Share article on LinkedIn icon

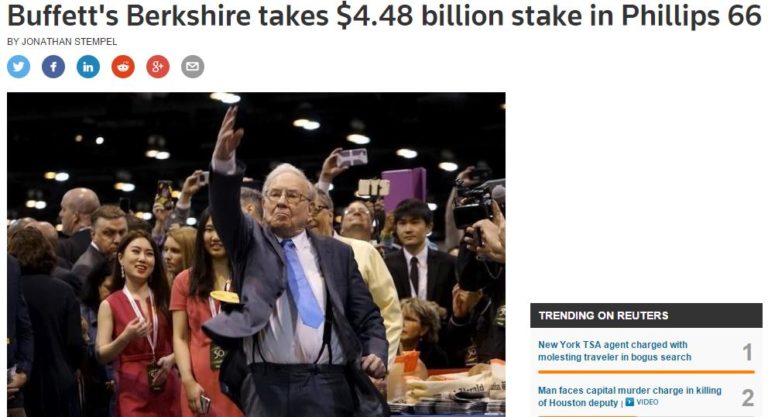click(x=88, y=67)
